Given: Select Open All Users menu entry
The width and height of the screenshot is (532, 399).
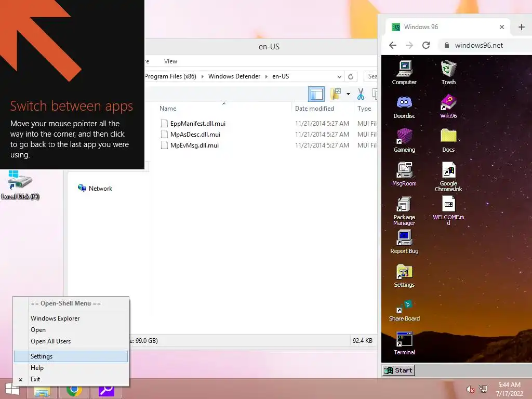Looking at the screenshot, I should [x=71, y=341].
